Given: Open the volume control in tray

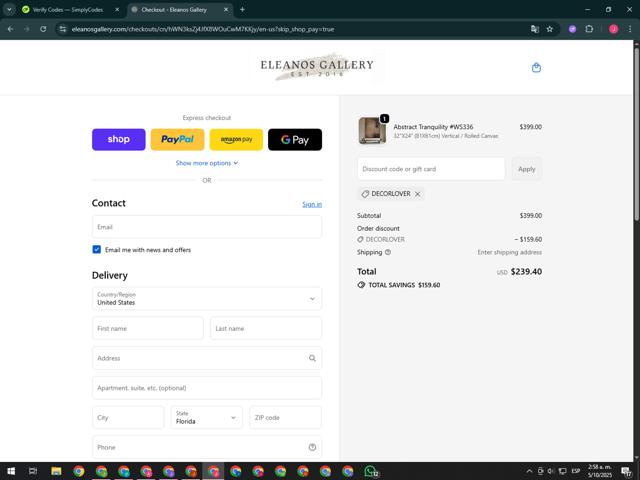Looking at the screenshot, I should pyautogui.click(x=551, y=471).
